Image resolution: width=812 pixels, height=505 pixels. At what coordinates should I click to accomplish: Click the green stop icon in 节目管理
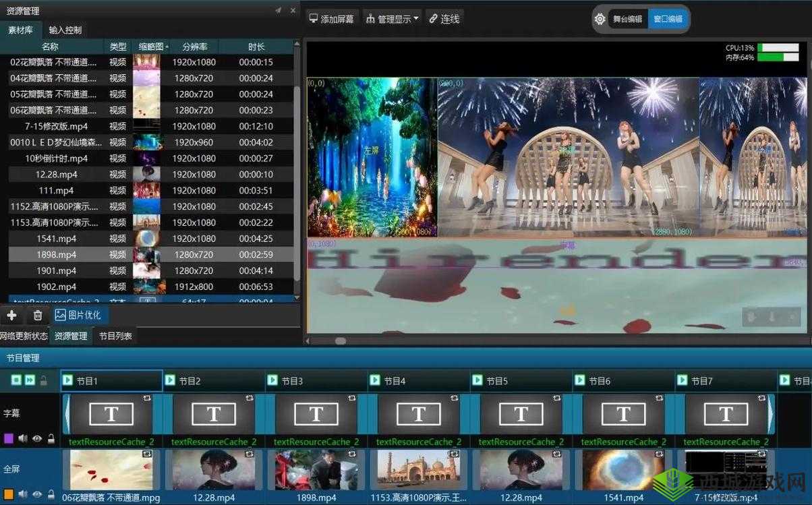point(17,380)
